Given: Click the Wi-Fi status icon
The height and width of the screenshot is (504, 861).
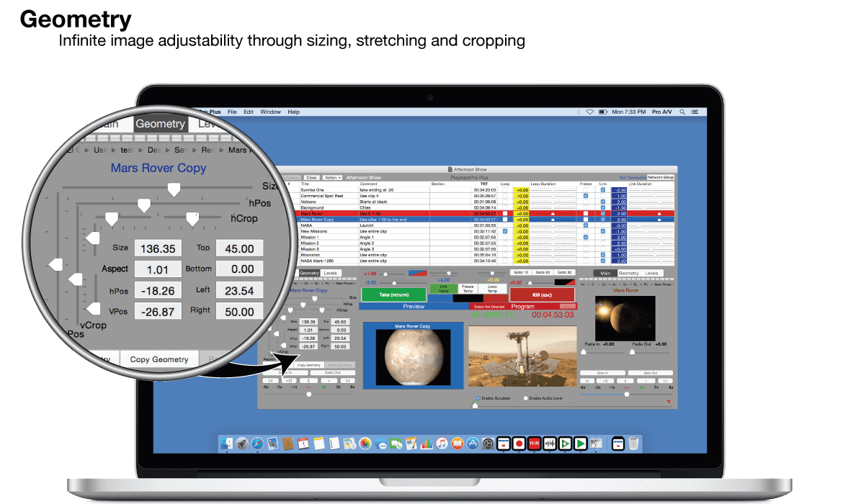Looking at the screenshot, I should tap(590, 112).
